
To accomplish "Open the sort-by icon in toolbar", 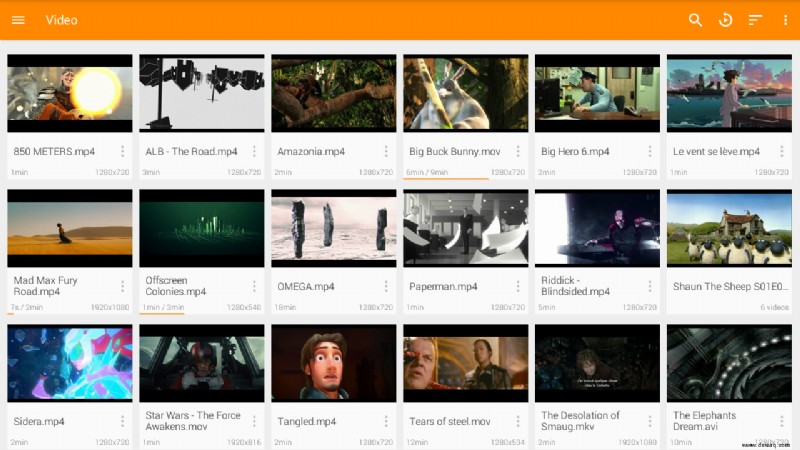I will click(x=755, y=20).
